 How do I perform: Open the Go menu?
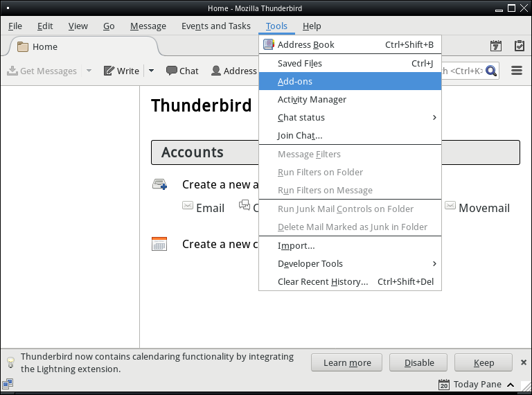point(109,26)
